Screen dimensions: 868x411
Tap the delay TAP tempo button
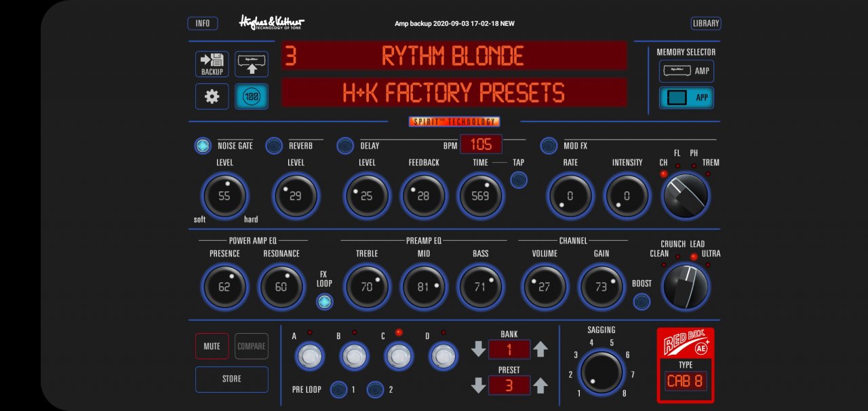519,180
